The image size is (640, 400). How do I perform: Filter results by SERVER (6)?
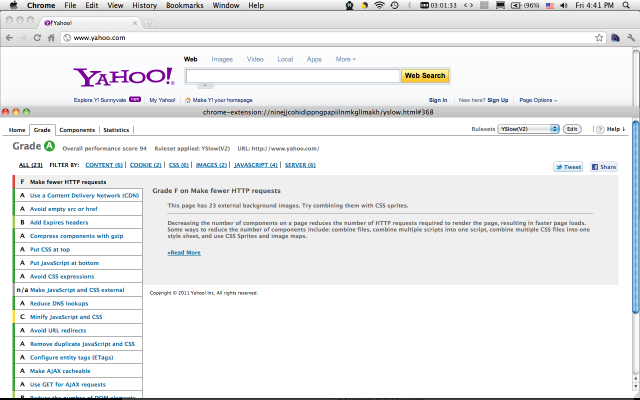300,165
